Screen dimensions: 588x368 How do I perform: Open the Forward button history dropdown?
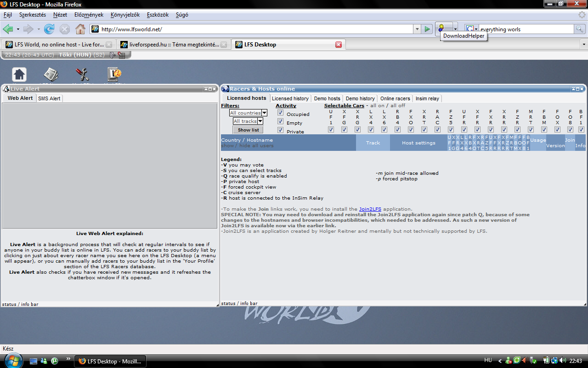[x=39, y=29]
